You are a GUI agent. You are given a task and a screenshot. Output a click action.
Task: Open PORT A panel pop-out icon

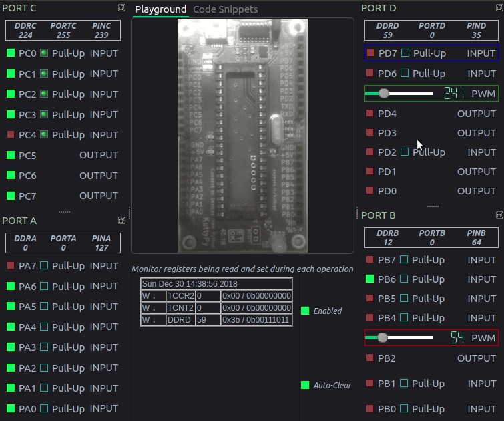click(x=121, y=220)
